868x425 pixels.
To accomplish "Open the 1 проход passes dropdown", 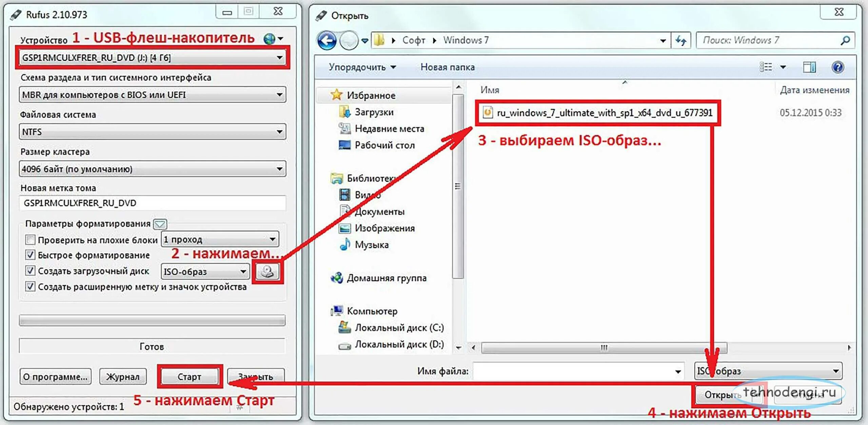I will [x=220, y=239].
